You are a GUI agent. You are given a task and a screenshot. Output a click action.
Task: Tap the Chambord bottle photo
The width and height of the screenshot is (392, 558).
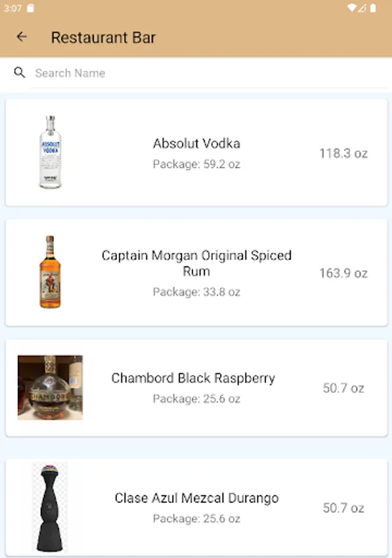pyautogui.click(x=50, y=387)
